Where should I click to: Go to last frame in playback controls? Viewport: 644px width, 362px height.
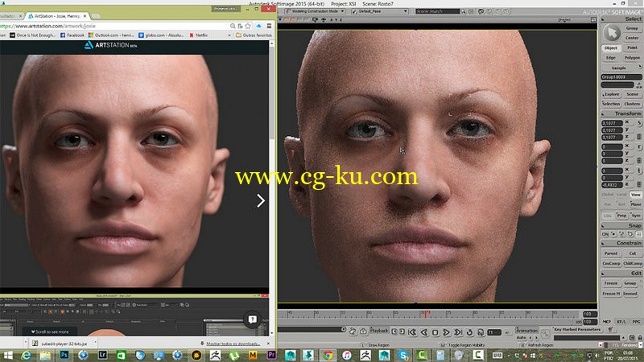(x=458, y=332)
